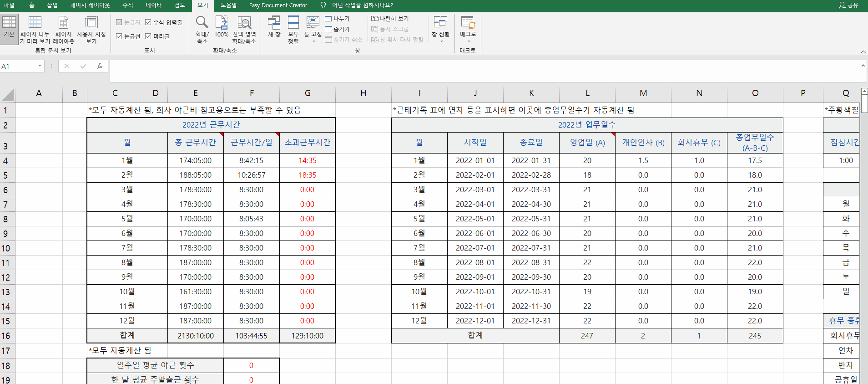Click the 10:26:57 hours-per-day cell
Screen dimensions: 868x384
pos(252,175)
